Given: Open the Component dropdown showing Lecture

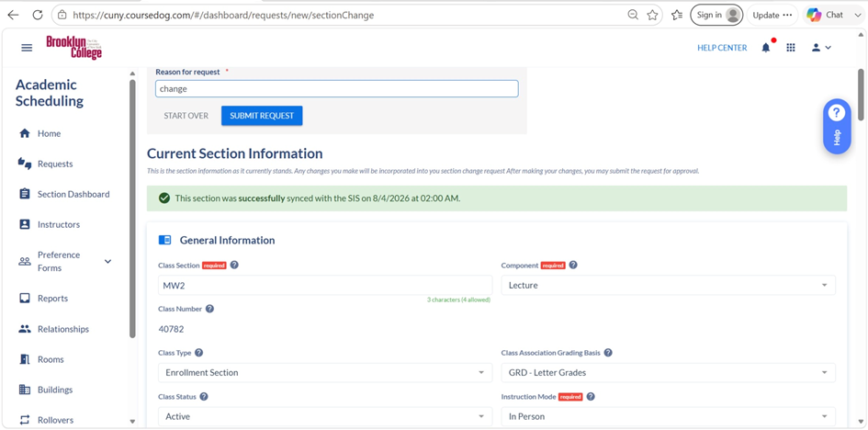Looking at the screenshot, I should click(x=668, y=285).
